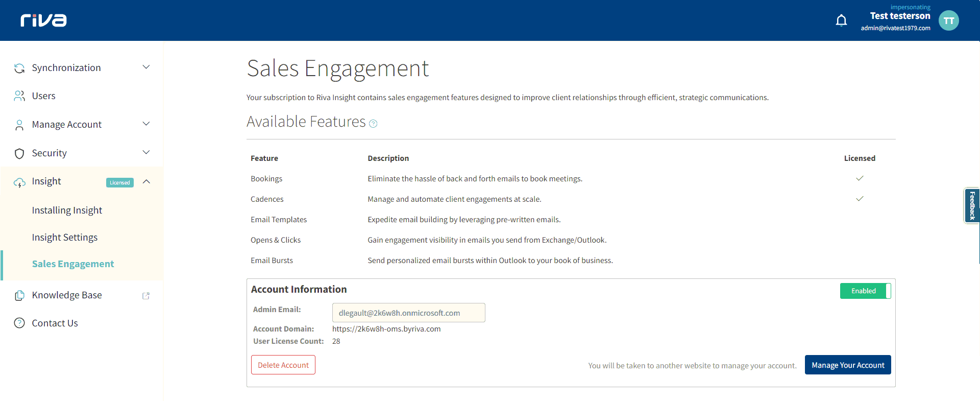Go to Insight Settings
Screen dimensions: 980x401
coord(65,238)
